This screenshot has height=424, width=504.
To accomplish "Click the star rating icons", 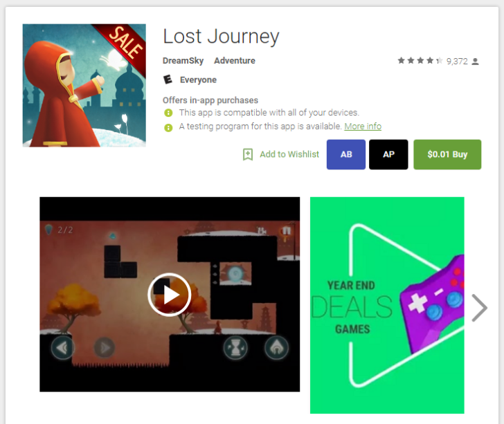I will click(x=420, y=61).
